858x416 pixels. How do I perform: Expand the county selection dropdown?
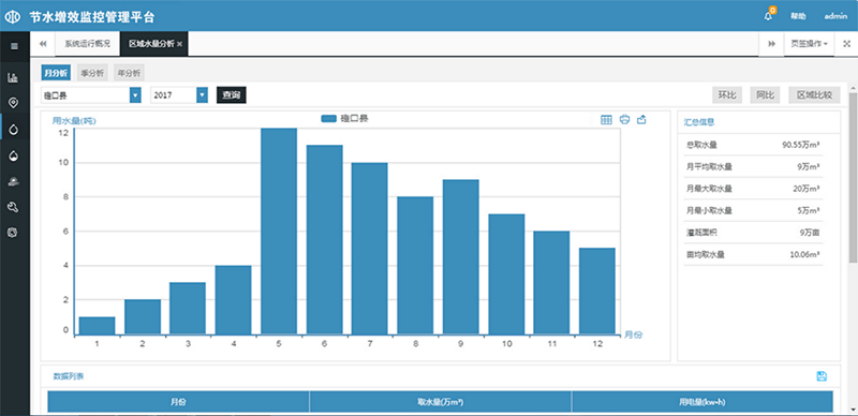click(x=135, y=95)
